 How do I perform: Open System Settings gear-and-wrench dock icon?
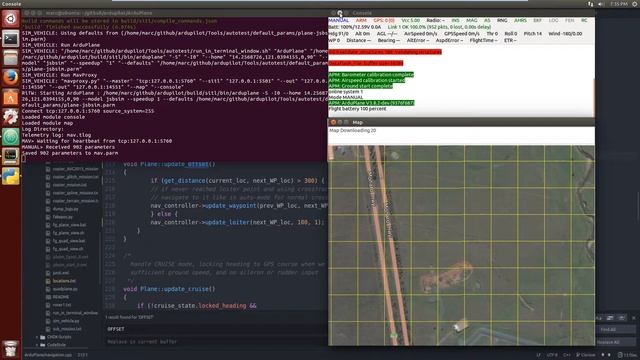[x=11, y=117]
